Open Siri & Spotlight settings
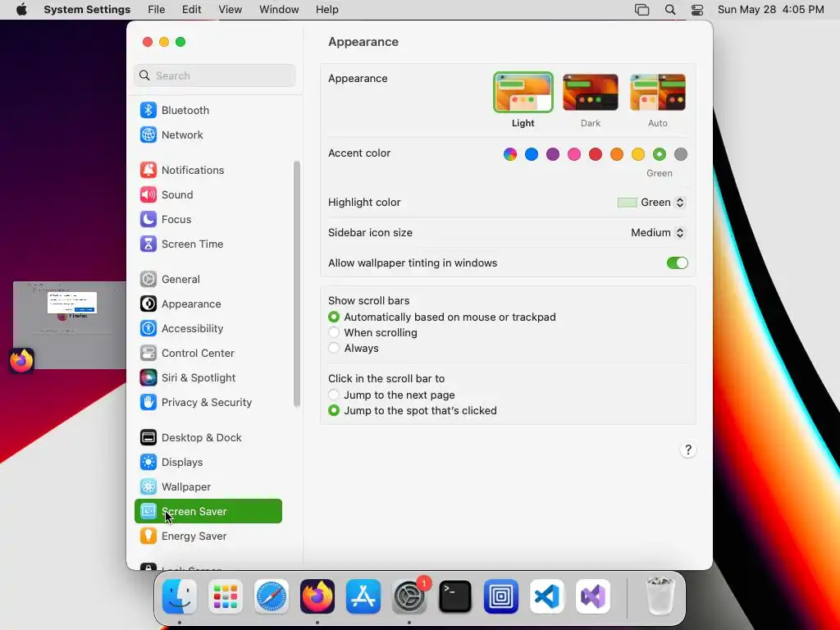840x630 pixels. point(208,377)
